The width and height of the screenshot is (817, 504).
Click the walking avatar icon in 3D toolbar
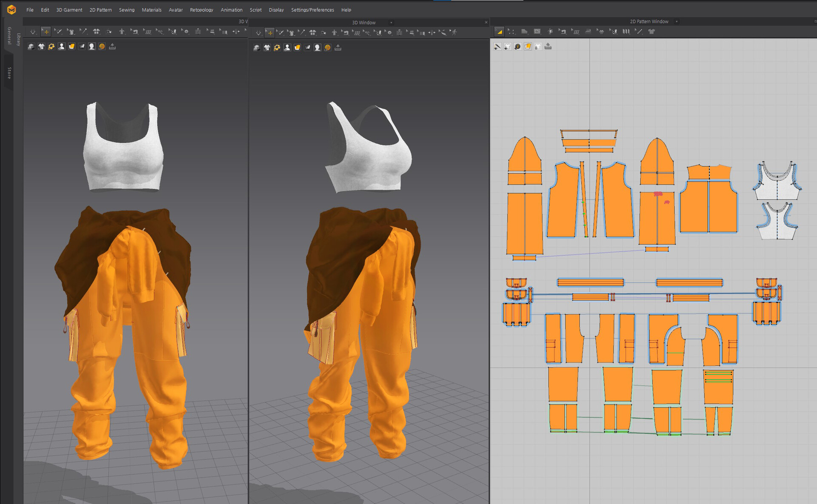pyautogui.click(x=454, y=32)
